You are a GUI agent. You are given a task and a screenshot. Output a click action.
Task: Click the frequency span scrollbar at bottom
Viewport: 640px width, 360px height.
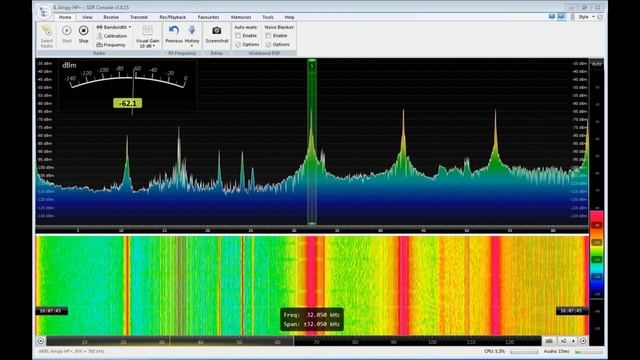tap(294, 341)
